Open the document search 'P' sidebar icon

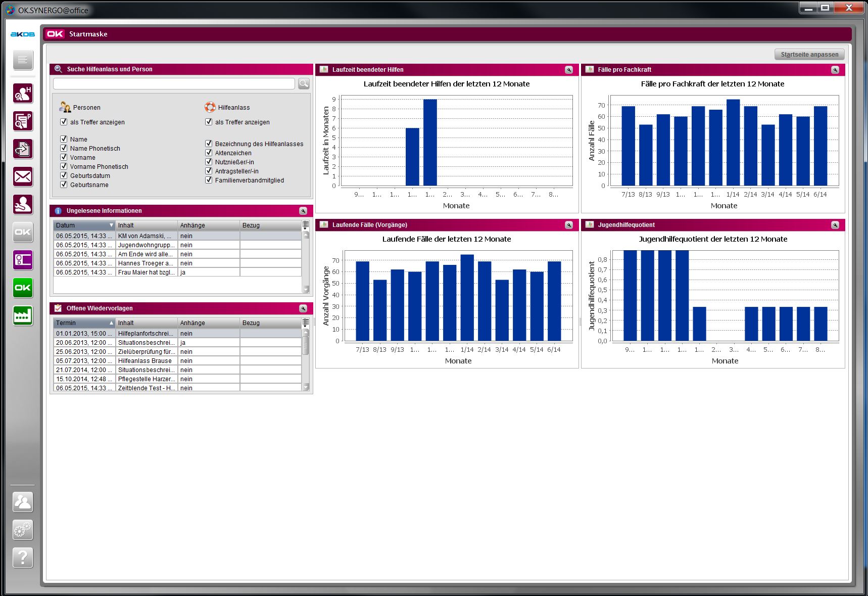coord(23,121)
